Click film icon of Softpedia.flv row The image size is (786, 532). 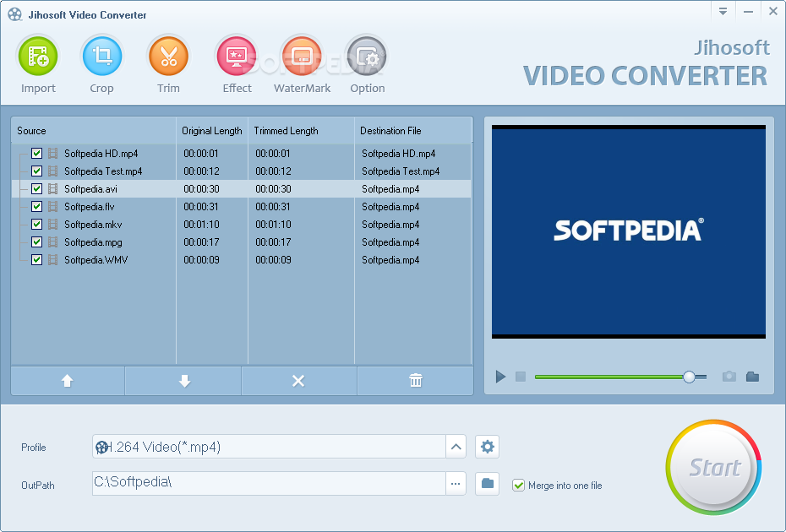(x=52, y=206)
